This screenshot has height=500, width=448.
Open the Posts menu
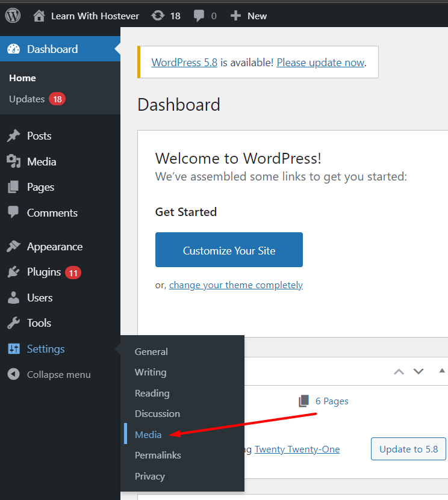point(39,136)
